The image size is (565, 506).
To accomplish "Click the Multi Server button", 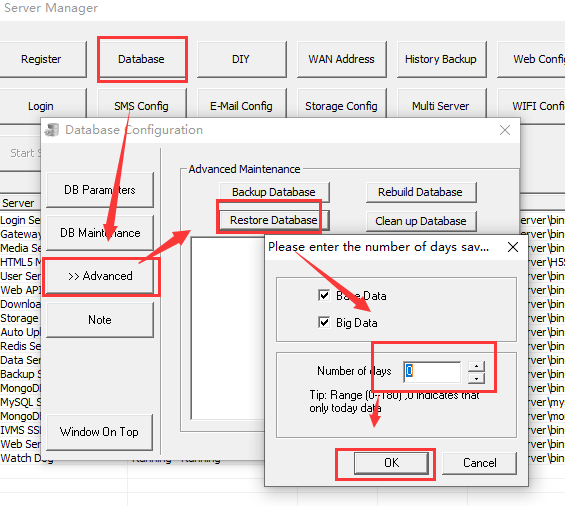I will click(x=441, y=106).
